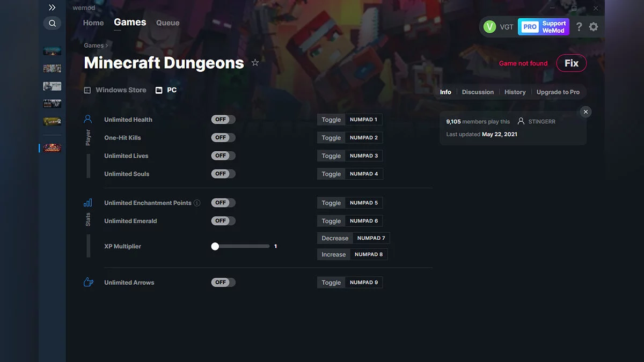Click the pointing hand category icon
644x362 pixels.
(88, 282)
